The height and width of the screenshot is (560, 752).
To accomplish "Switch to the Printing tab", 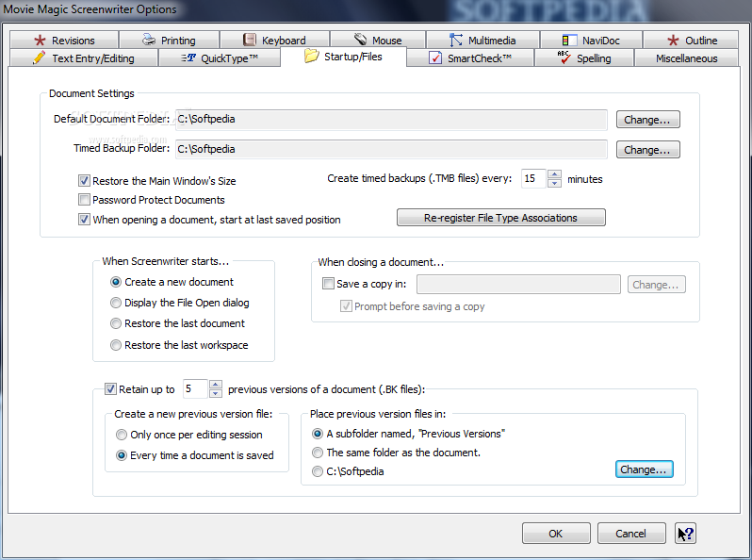I will [169, 41].
